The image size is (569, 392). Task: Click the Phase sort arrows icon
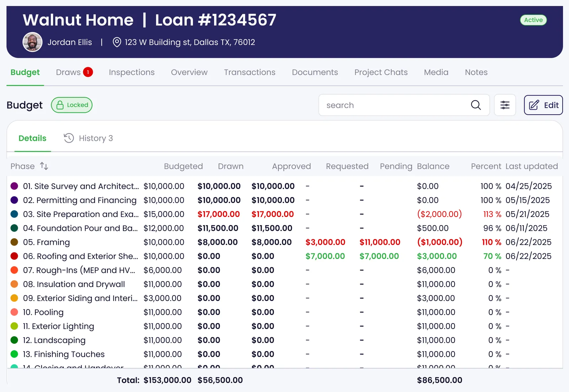[44, 166]
